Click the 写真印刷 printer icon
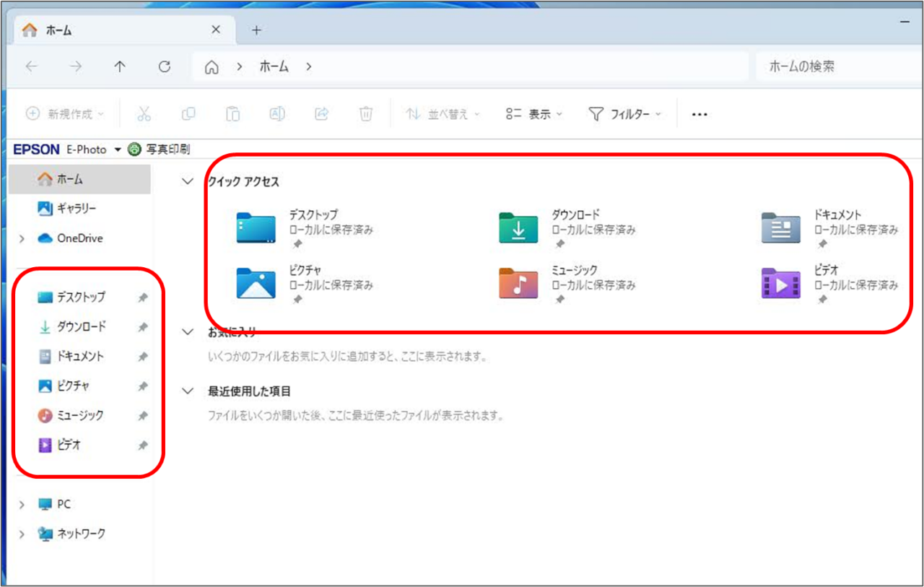 [134, 149]
